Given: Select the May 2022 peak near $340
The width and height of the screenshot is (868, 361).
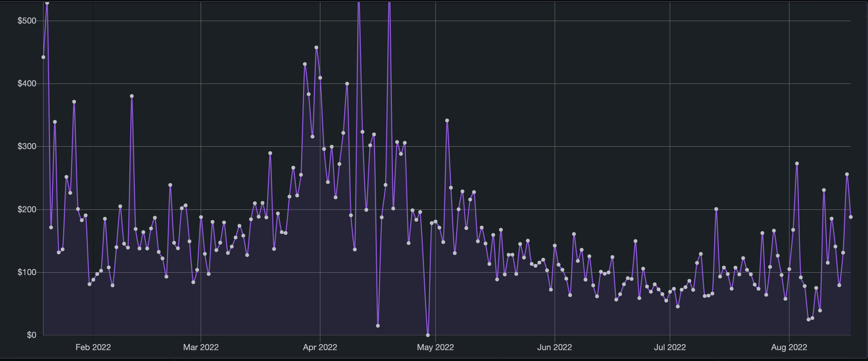Looking at the screenshot, I should [x=447, y=121].
